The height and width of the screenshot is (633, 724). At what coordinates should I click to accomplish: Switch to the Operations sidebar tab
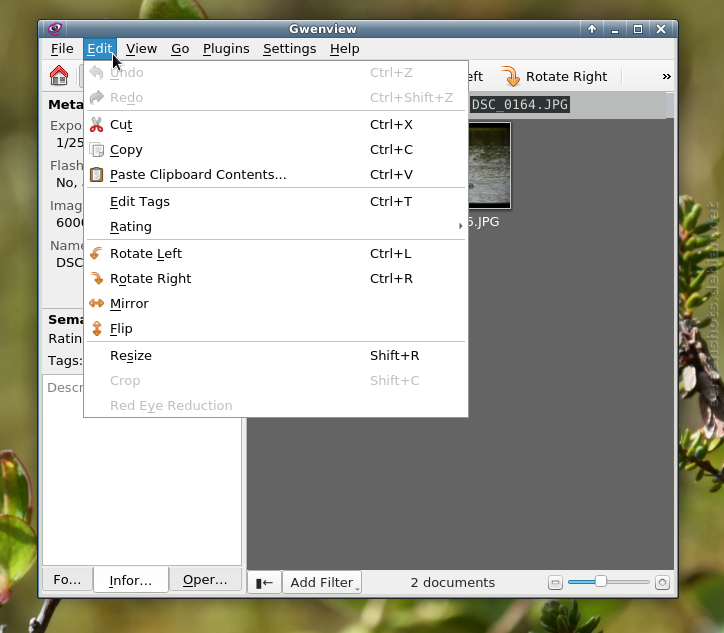205,579
